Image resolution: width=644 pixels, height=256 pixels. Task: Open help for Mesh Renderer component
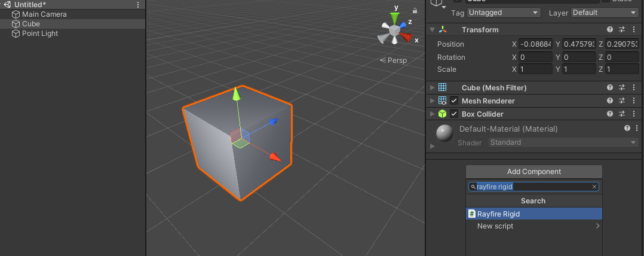(610, 100)
